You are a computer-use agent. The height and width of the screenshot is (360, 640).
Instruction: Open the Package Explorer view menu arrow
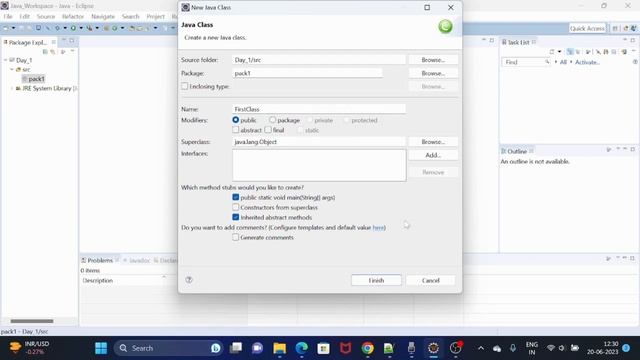(73, 51)
